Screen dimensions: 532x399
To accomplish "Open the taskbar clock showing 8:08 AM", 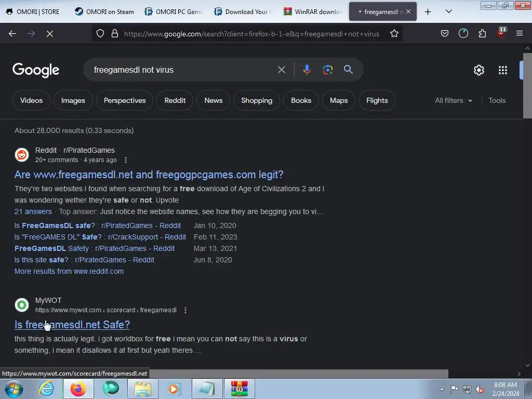I will (x=506, y=389).
